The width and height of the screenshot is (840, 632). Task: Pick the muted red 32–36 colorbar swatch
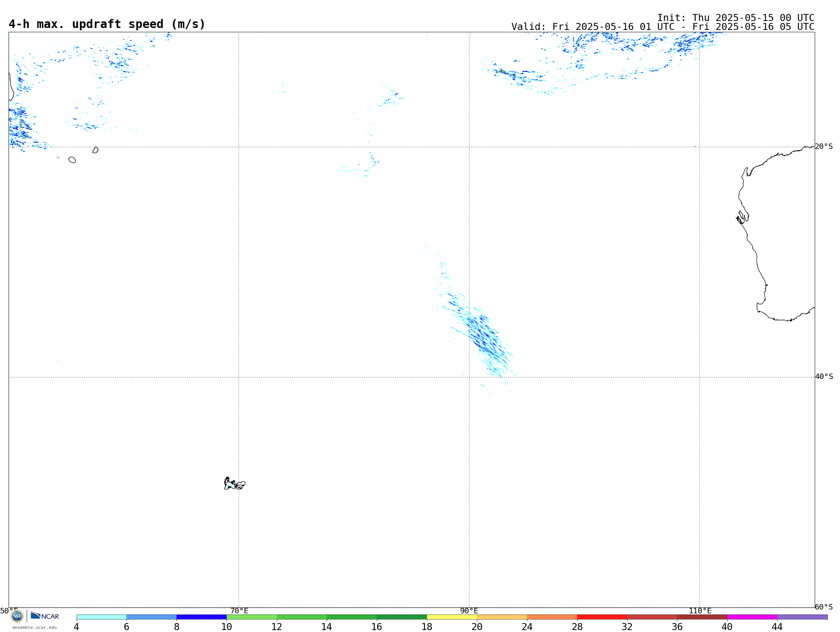pyautogui.click(x=652, y=617)
